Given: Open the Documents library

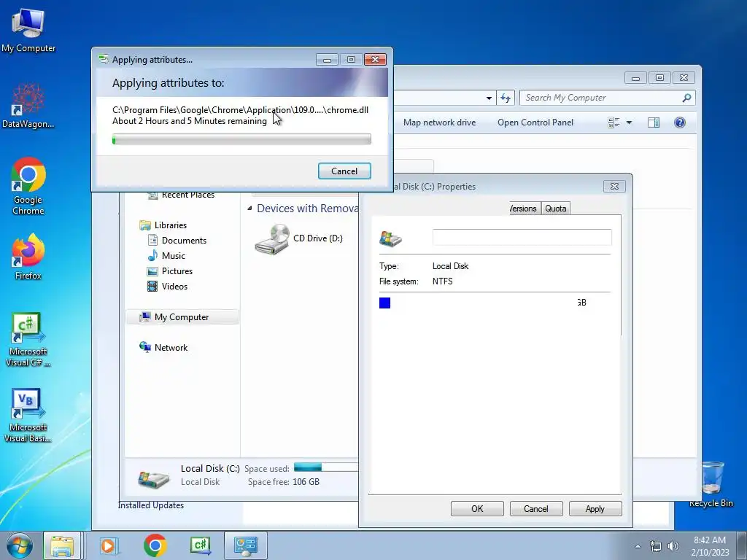Looking at the screenshot, I should tap(177, 241).
